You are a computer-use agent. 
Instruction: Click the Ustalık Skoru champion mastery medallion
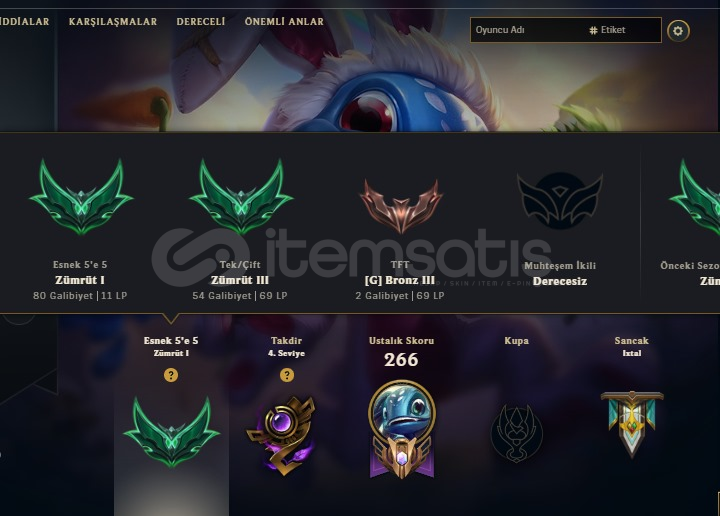402,429
